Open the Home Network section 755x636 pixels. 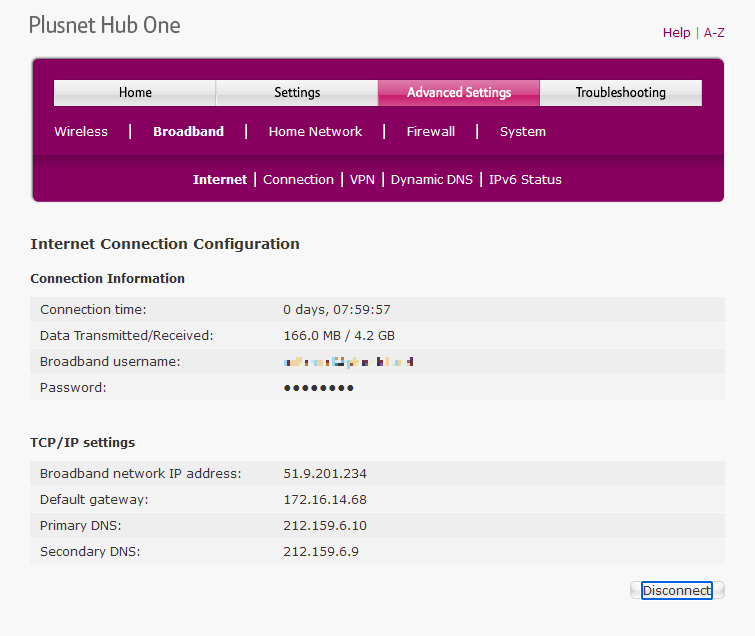(x=315, y=132)
